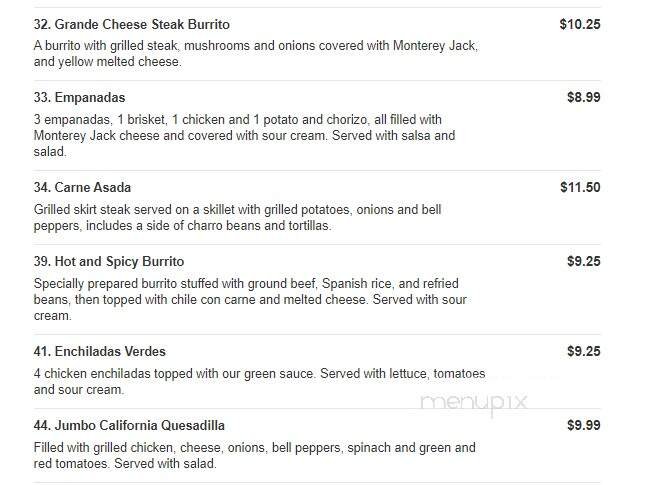Select the Carne Asada heading
Screen dimensions: 653x485
point(82,187)
